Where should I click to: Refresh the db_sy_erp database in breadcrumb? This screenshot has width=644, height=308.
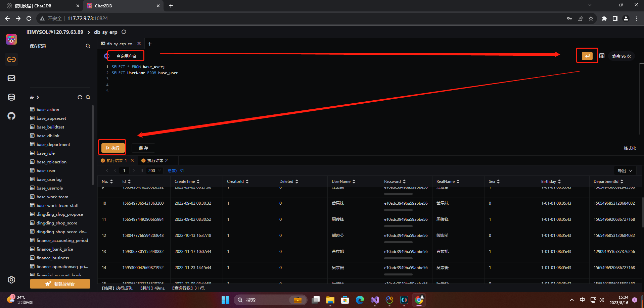pos(124,32)
